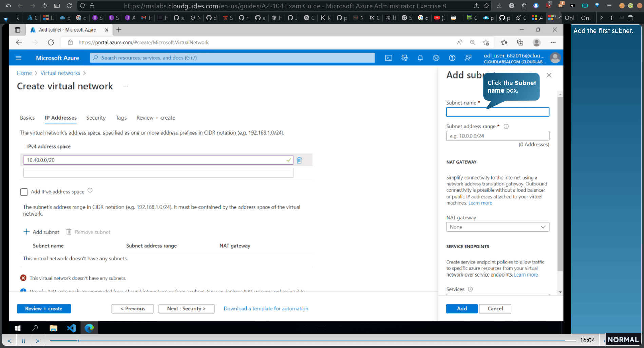644x348 pixels.
Task: Open Visual Studio Code from taskbar
Action: [71, 328]
